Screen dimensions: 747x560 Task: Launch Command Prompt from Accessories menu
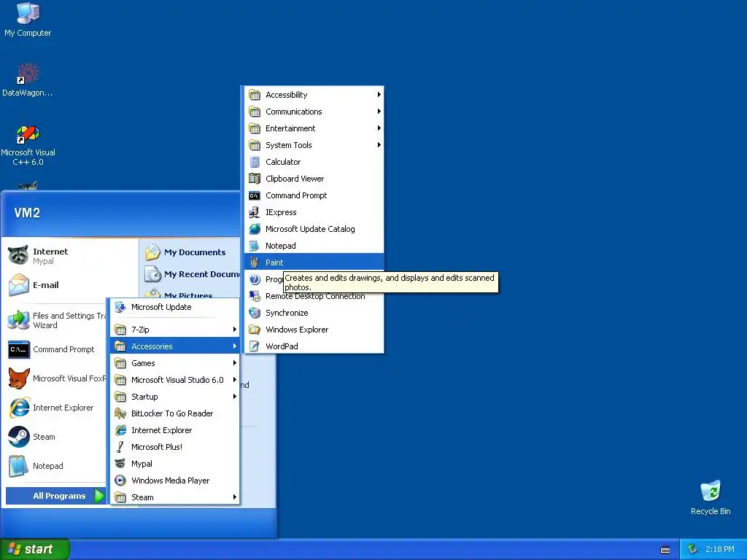click(314, 195)
